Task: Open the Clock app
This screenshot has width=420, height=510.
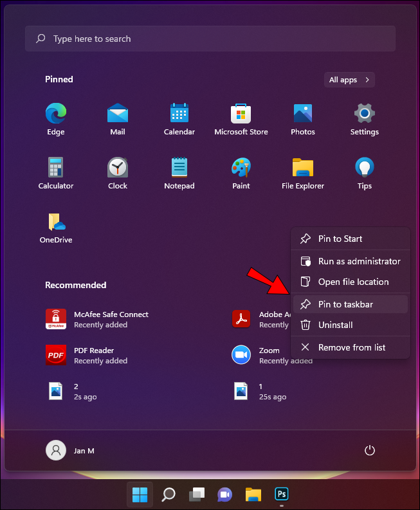Action: click(x=118, y=173)
